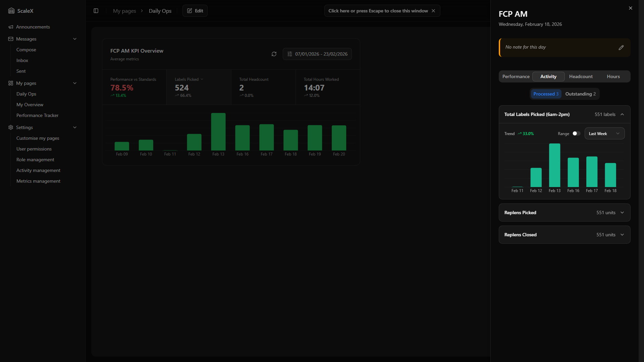
Task: Click the refresh icon in KPI Overview
Action: (x=274, y=54)
